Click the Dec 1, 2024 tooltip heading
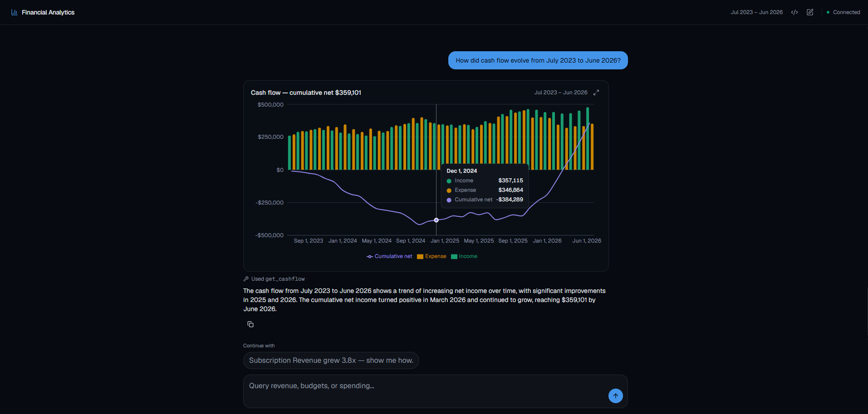The image size is (868, 414). pos(462,171)
